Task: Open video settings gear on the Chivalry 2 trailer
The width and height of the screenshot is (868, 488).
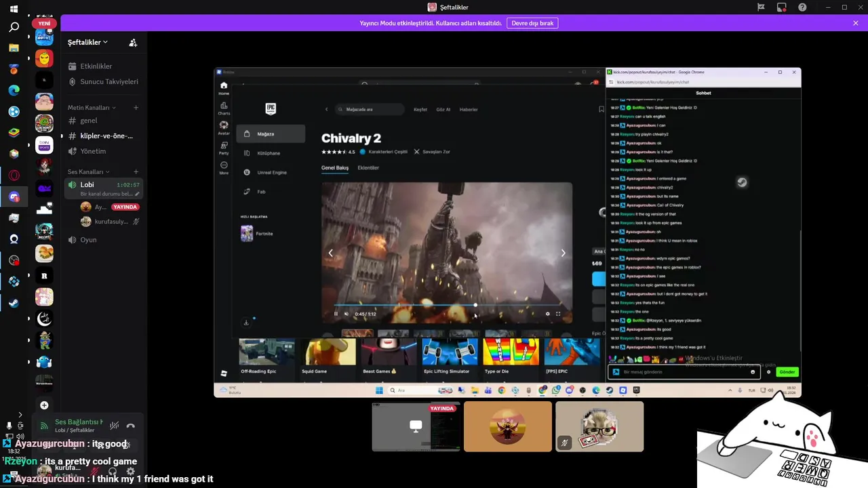Action: (548, 314)
